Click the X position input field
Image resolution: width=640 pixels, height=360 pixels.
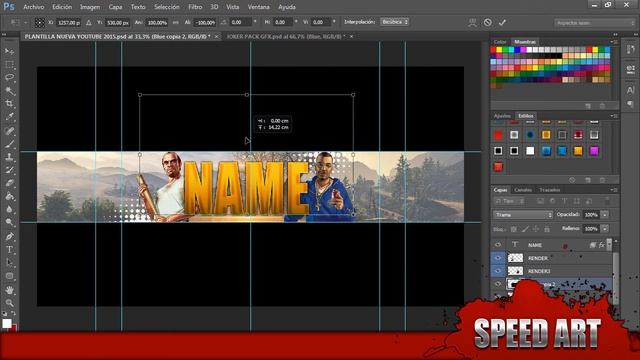(x=69, y=23)
